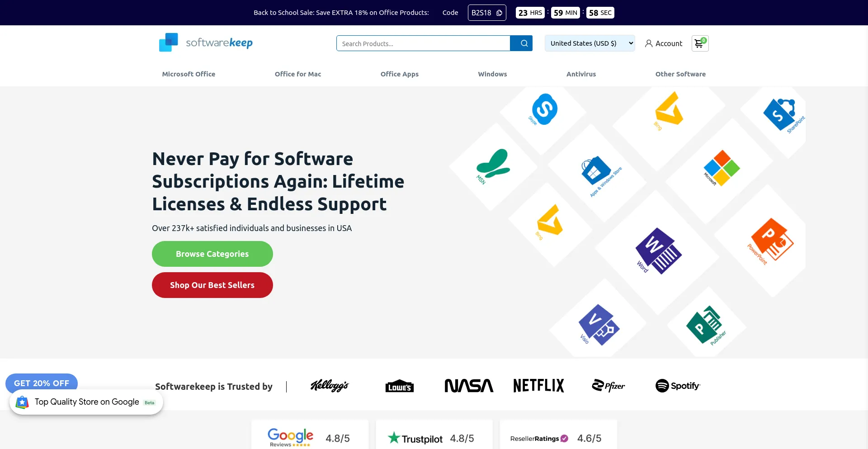This screenshot has width=868, height=449.
Task: Click the search magnifier button
Action: [521, 43]
